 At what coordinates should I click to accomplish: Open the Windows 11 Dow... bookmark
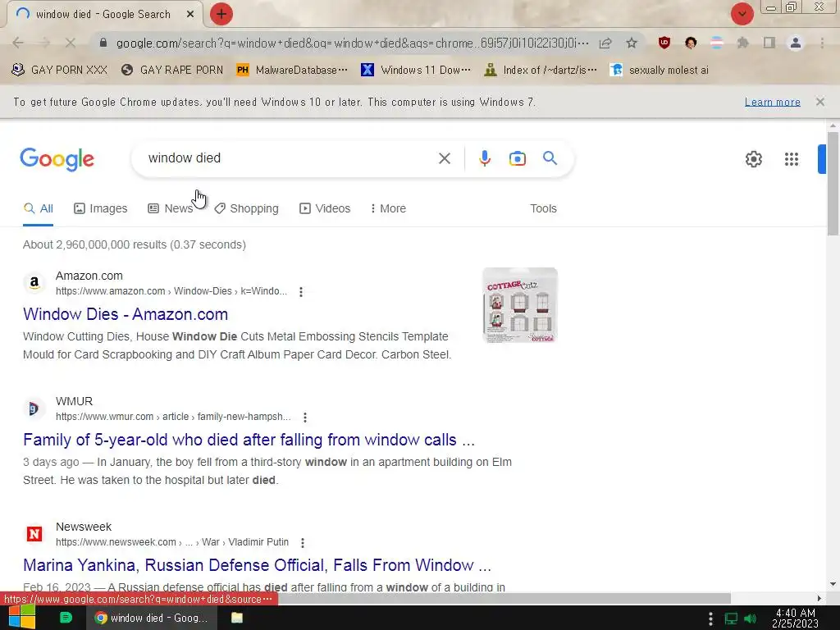pos(416,71)
